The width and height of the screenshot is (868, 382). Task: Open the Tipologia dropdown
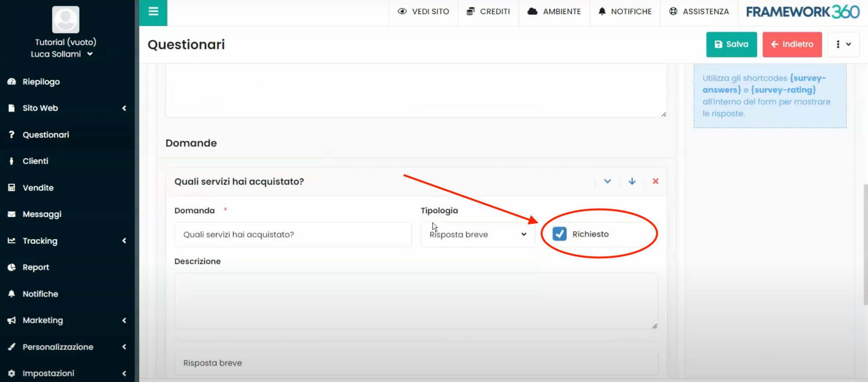coord(477,234)
